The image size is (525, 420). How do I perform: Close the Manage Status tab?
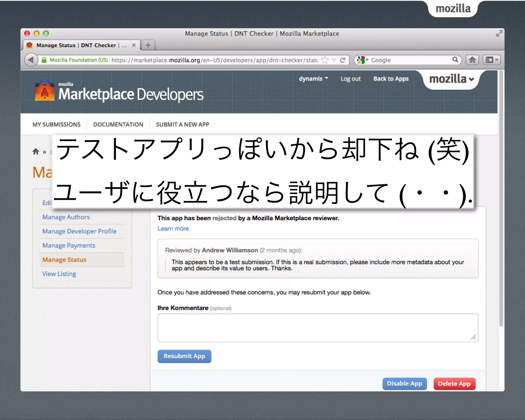tap(134, 45)
